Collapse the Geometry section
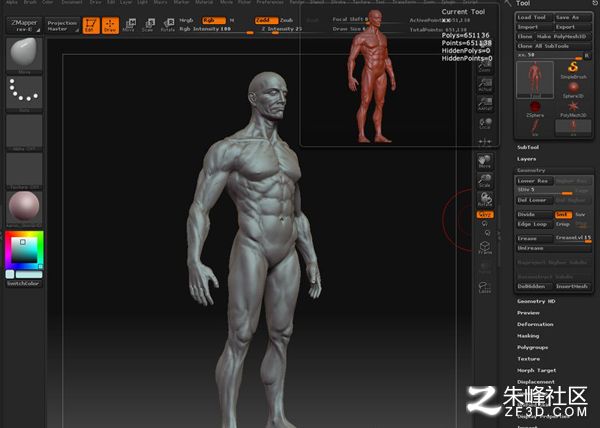600x428 pixels. point(531,171)
